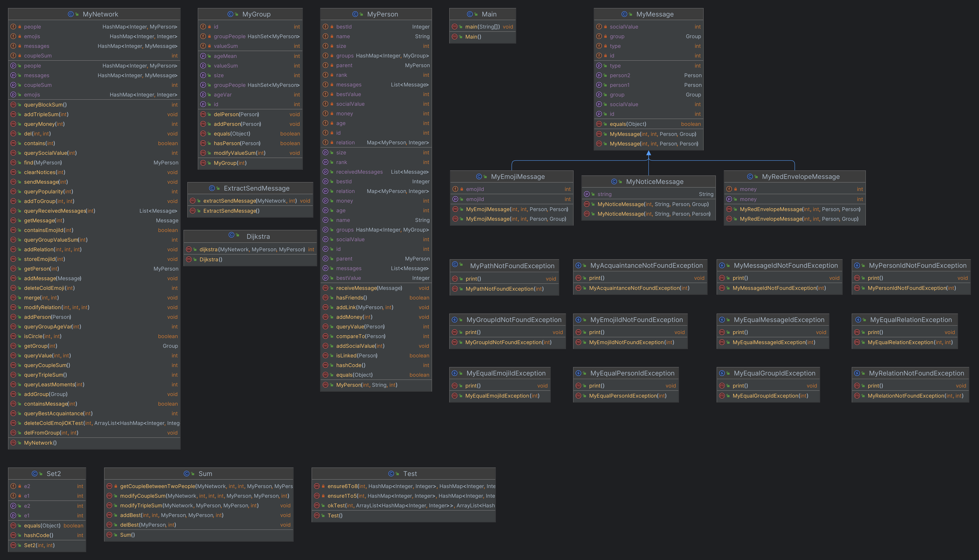Screen dimensions: 979x560
Task: Select the string property in MyNoticeMessage
Action: [604, 194]
